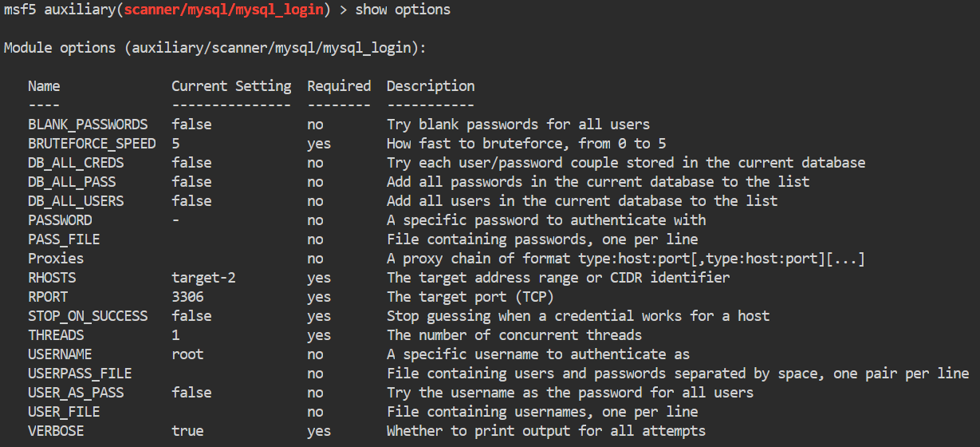Screen dimensions: 980x447
Task: Click the 'show options' command text
Action: tap(403, 10)
